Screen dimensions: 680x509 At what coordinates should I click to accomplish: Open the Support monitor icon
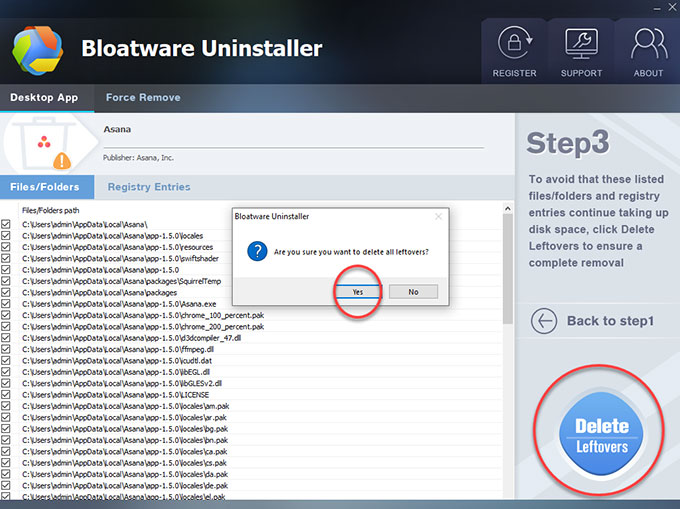581,43
